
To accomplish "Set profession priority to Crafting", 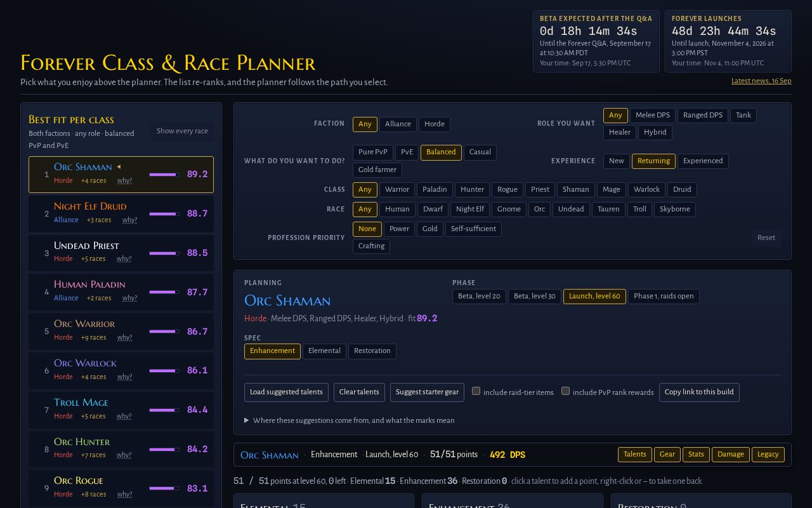I will point(371,246).
